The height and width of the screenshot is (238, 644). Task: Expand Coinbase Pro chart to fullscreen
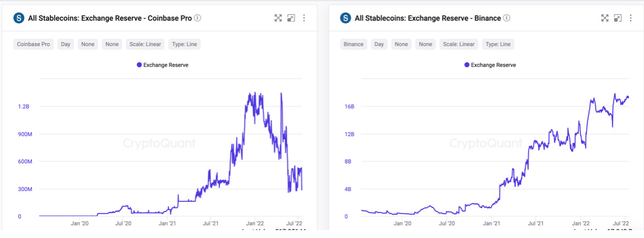click(278, 18)
